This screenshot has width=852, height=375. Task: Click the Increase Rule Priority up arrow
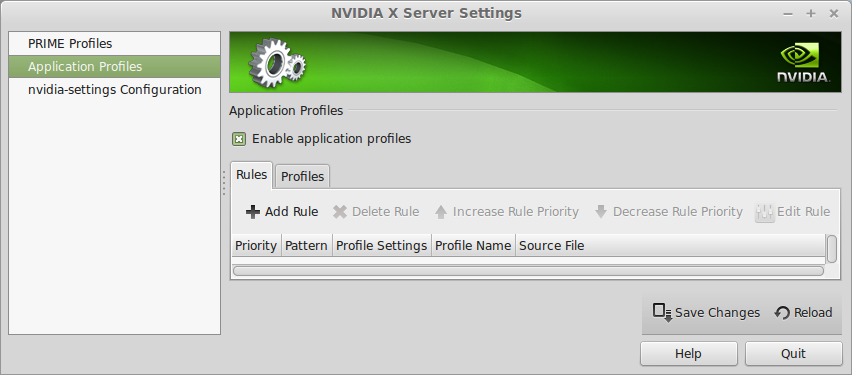(441, 212)
